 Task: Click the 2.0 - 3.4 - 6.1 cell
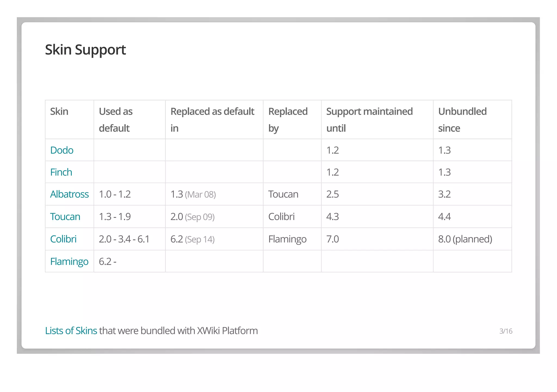pyautogui.click(x=124, y=239)
